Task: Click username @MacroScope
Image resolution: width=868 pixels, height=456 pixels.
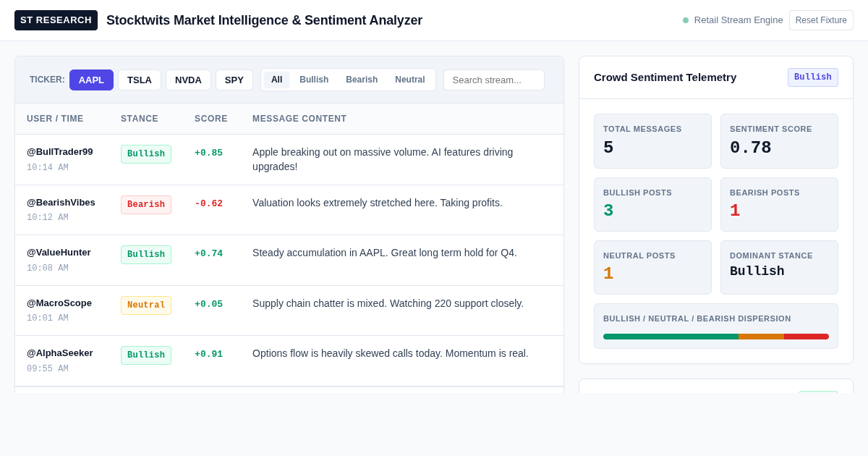Action: tap(59, 303)
